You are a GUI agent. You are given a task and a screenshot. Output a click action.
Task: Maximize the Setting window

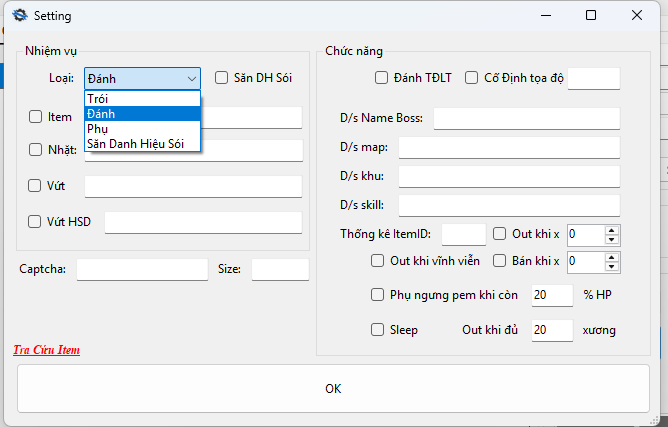pos(591,16)
